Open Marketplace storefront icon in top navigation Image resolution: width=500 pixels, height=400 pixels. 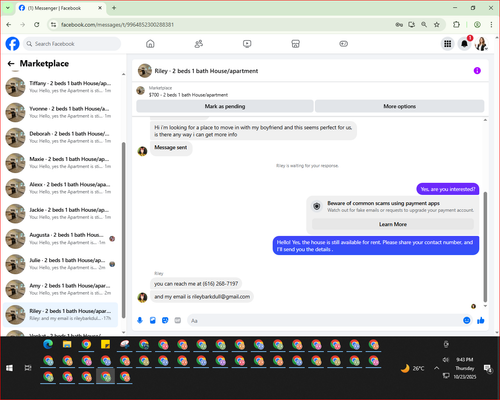click(x=295, y=44)
